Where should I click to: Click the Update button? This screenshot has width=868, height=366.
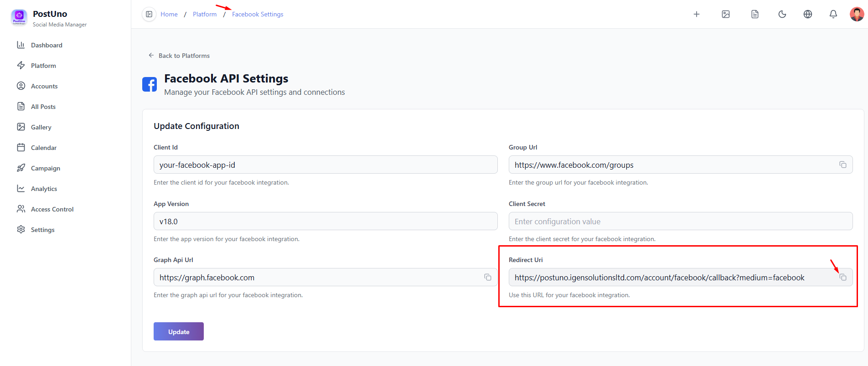tap(178, 331)
